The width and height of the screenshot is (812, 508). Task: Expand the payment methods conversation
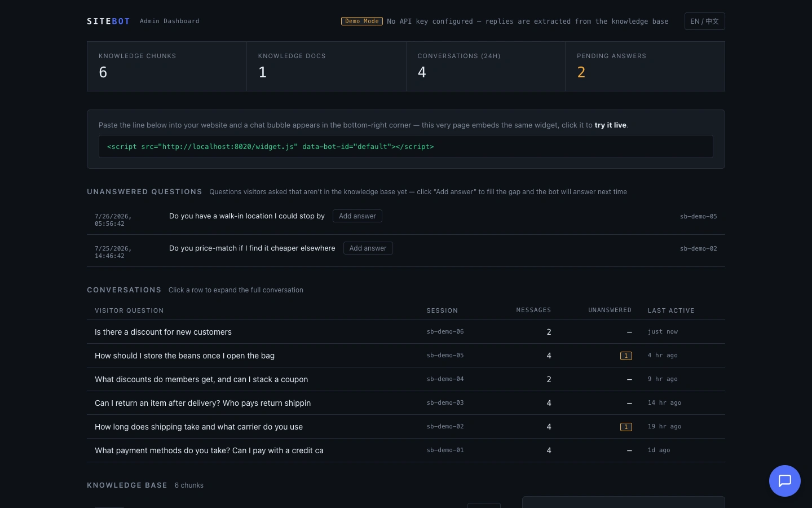pyautogui.click(x=406, y=450)
